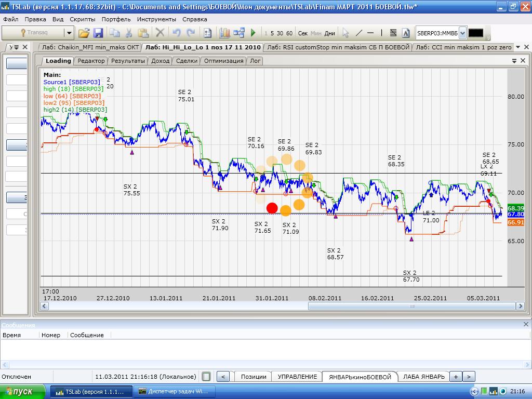Select the diagonal line drawing tool
Viewport: 532px width, 399px height.
click(358, 33)
